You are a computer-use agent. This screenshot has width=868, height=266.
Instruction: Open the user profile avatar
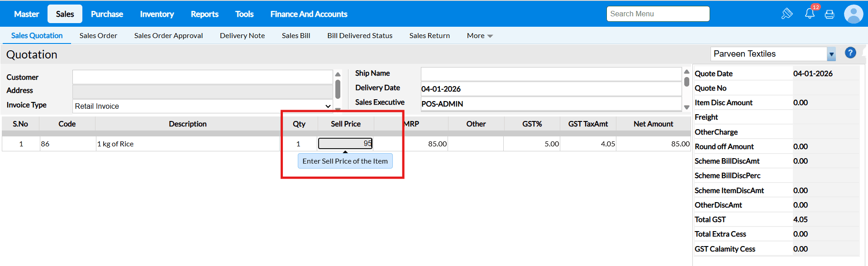click(854, 14)
